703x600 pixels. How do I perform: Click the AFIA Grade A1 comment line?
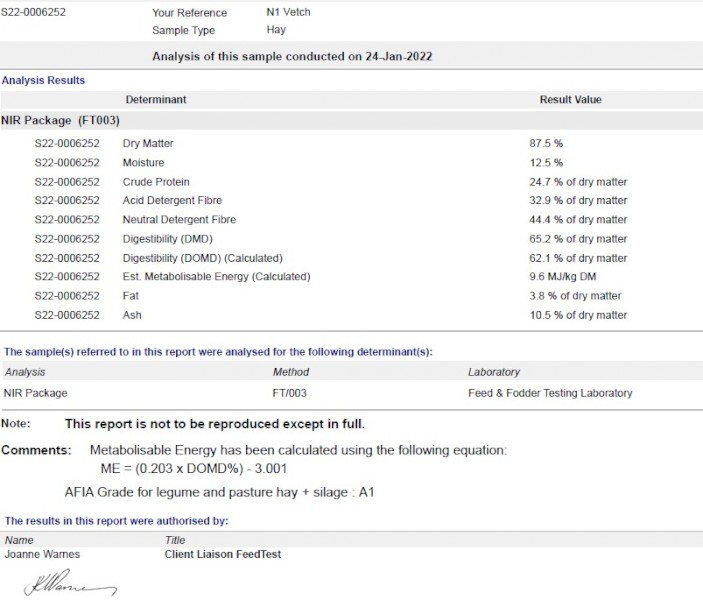point(219,493)
